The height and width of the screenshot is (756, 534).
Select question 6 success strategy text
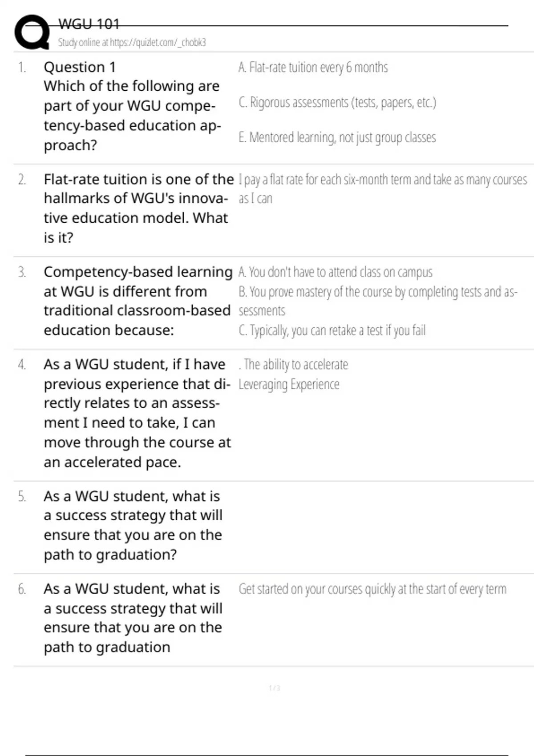click(133, 618)
